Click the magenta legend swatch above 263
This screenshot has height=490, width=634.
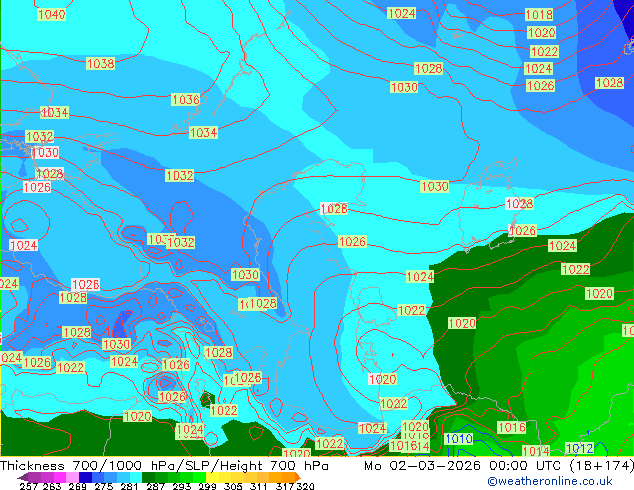[x=59, y=477]
